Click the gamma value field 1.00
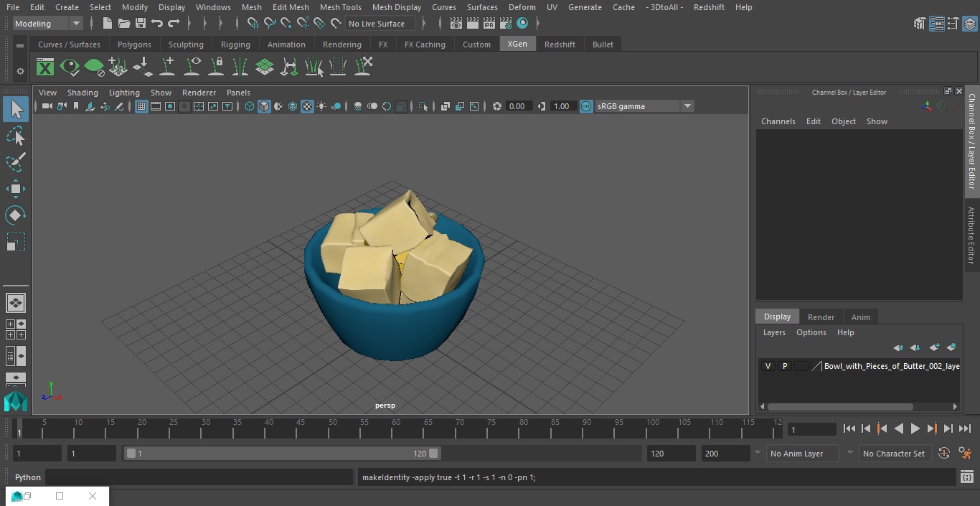 [x=562, y=106]
